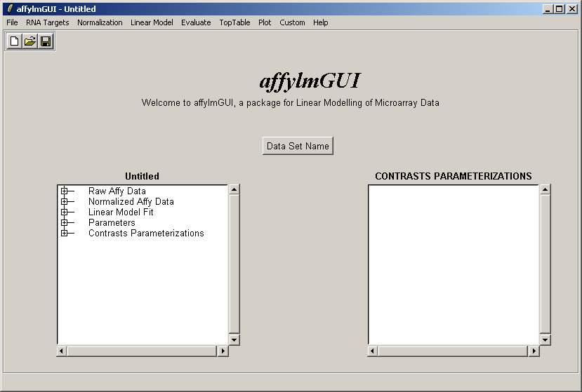The height and width of the screenshot is (392, 582).
Task: Open the File menu
Action: 12,22
